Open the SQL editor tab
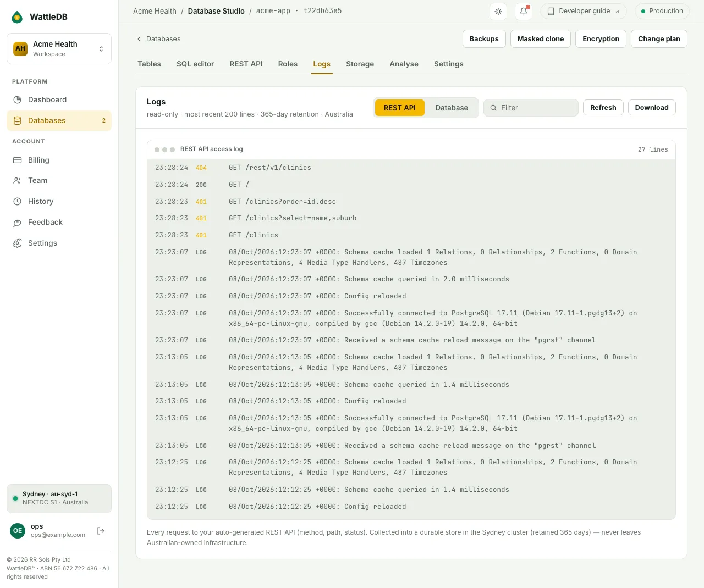 [195, 64]
